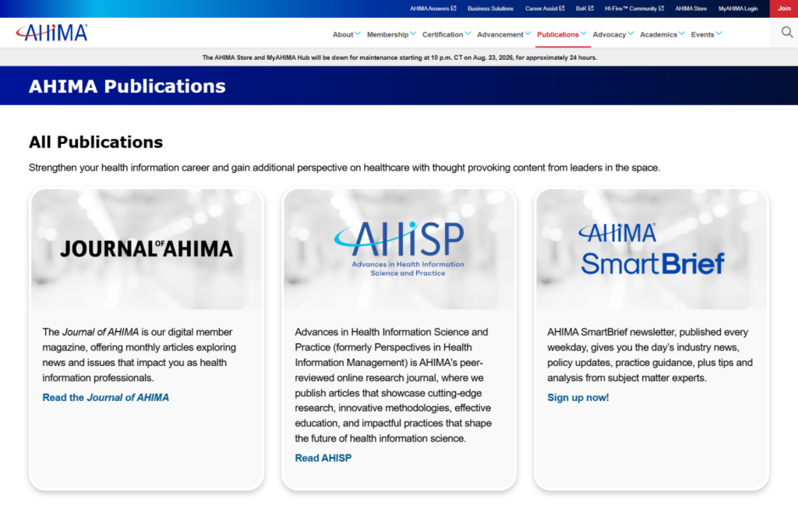This screenshot has height=532, width=798.
Task: Click the Sign up now! link
Action: (x=577, y=397)
